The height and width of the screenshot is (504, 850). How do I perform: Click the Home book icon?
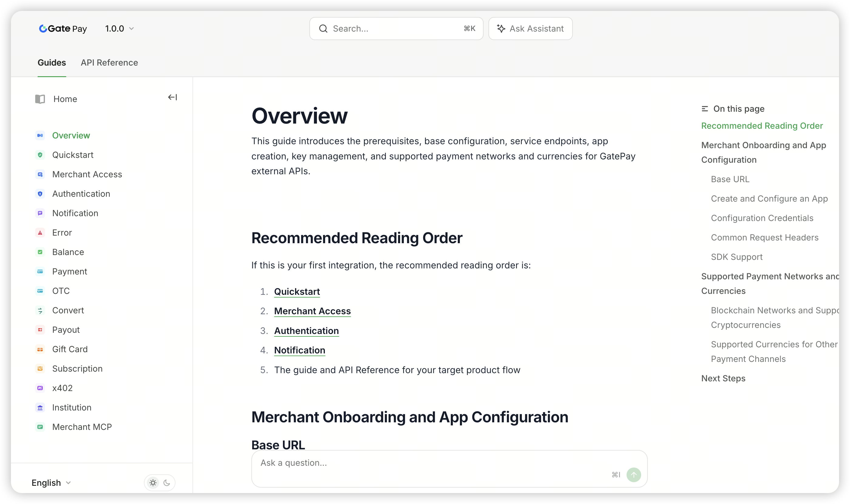click(40, 99)
